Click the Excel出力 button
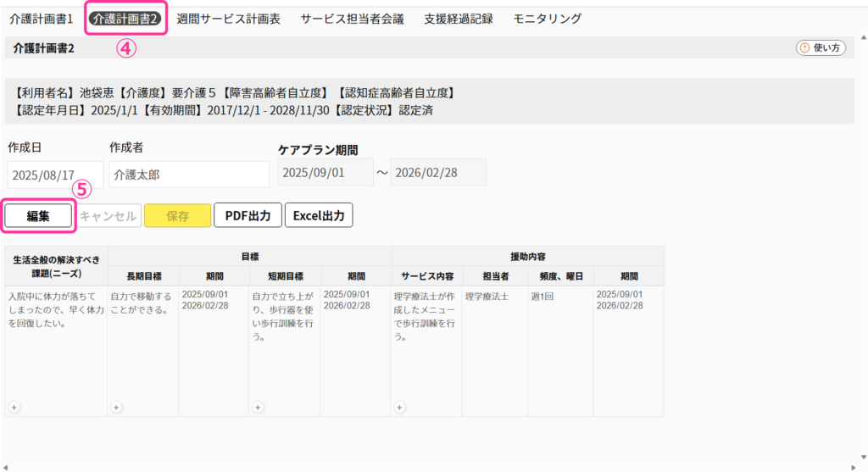Screen dimensions: 868x472 click(x=319, y=216)
